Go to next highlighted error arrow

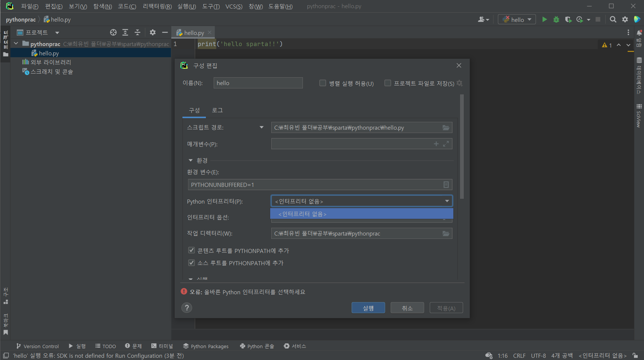(628, 45)
